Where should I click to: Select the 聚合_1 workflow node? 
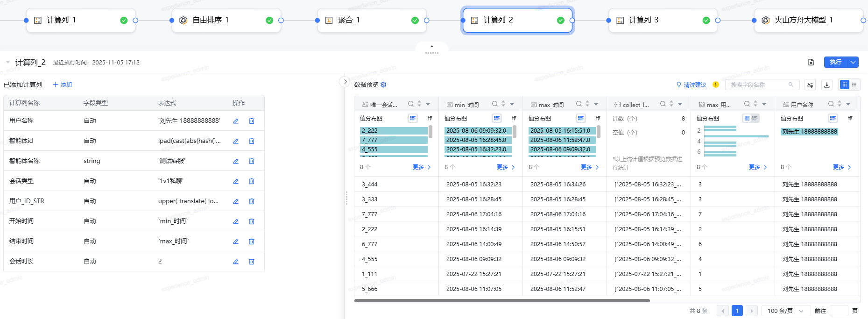(x=372, y=20)
